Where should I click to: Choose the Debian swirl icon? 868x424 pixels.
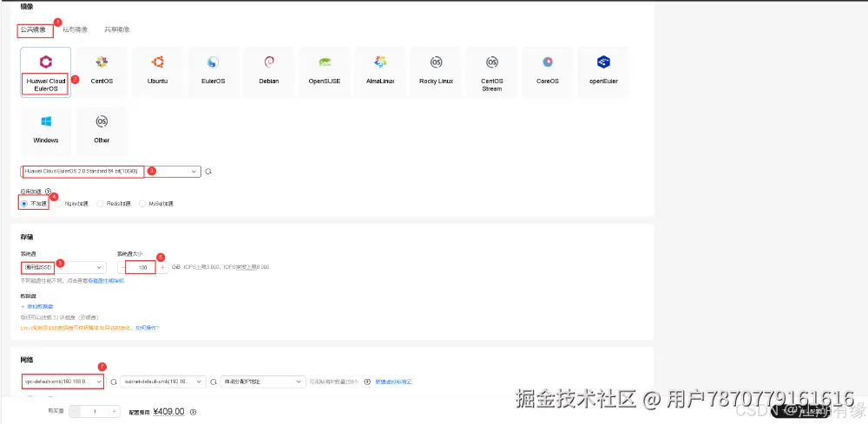click(x=269, y=62)
